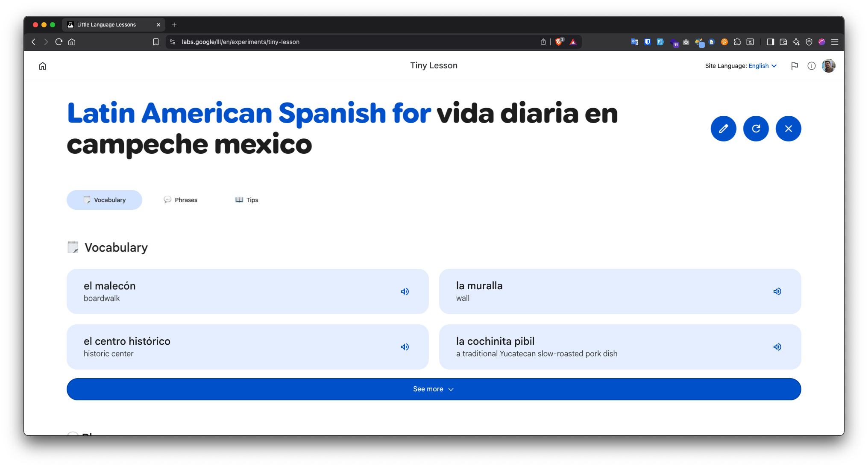Play audio for la cochinita pibil
868x467 pixels.
click(x=777, y=347)
